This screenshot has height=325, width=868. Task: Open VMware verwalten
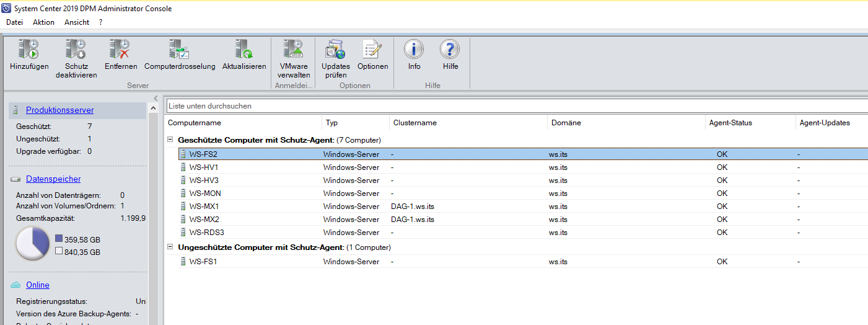[293, 49]
